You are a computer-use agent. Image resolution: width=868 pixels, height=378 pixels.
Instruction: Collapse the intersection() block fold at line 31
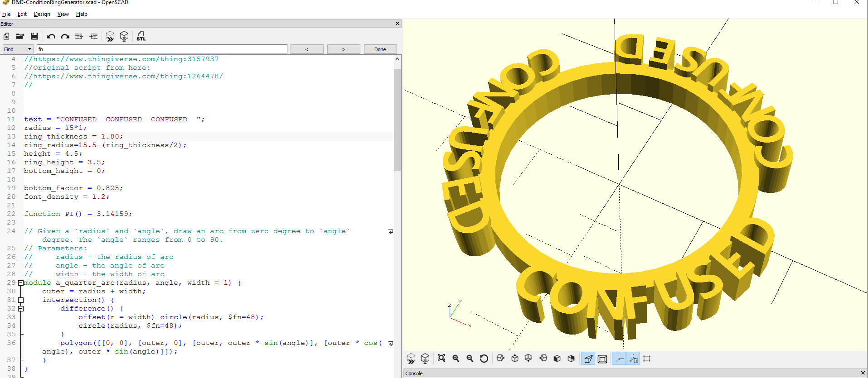[x=21, y=300]
